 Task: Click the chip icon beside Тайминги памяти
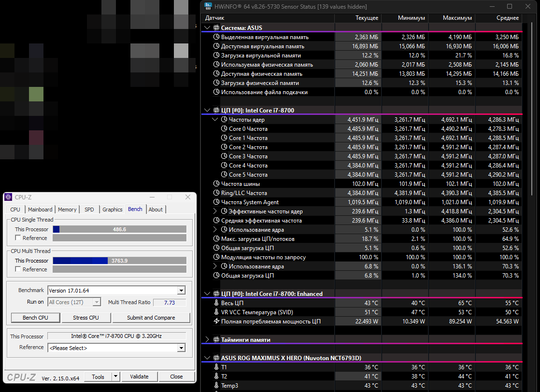pyautogui.click(x=216, y=339)
